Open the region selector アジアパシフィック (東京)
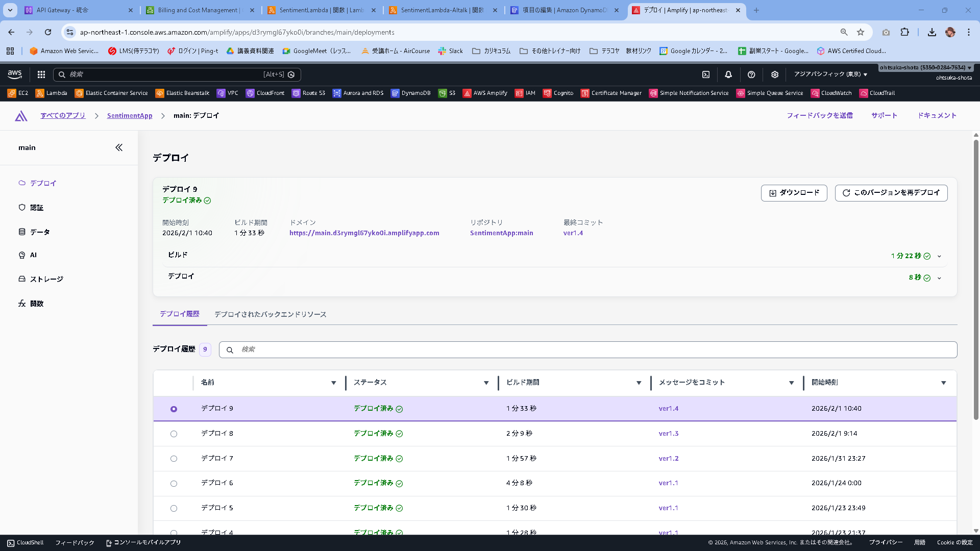 pyautogui.click(x=830, y=74)
